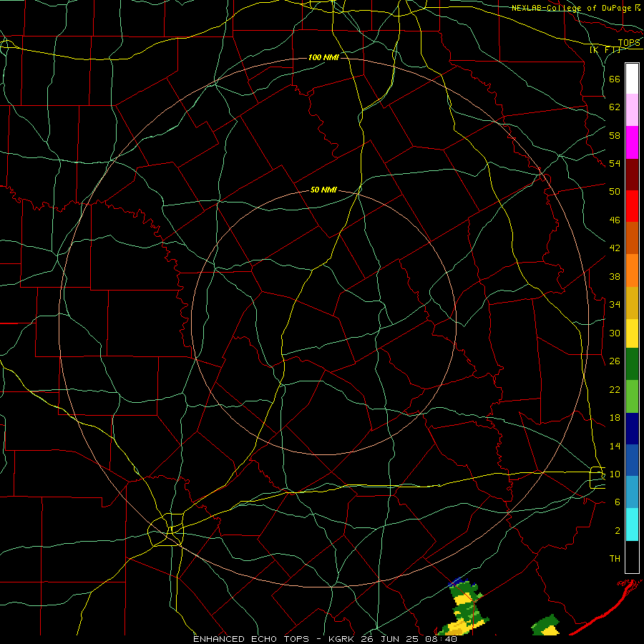Click the dark maroon legend swatch
This screenshot has width=644, height=644.
pos(632,175)
